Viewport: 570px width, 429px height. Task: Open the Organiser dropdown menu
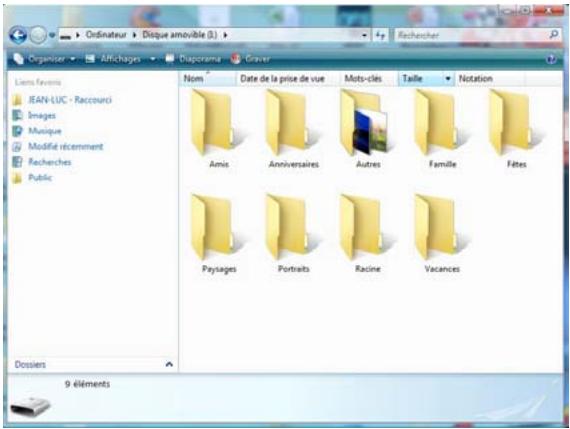pyautogui.click(x=44, y=59)
